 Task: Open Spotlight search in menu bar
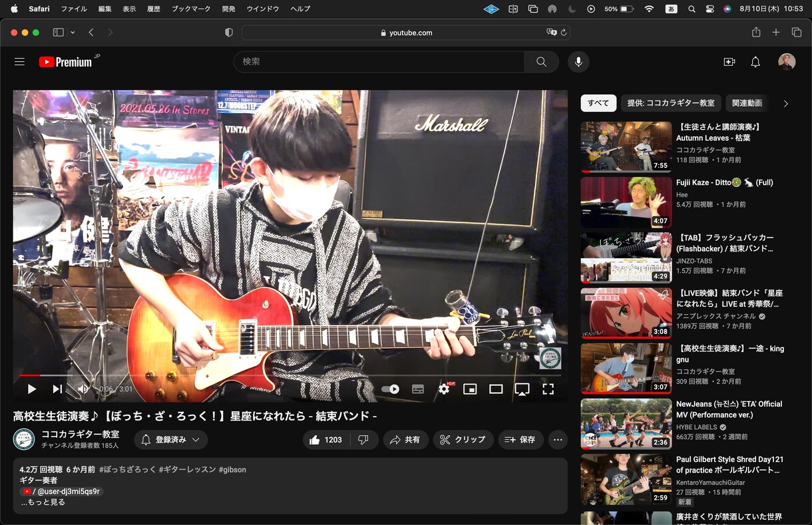692,9
